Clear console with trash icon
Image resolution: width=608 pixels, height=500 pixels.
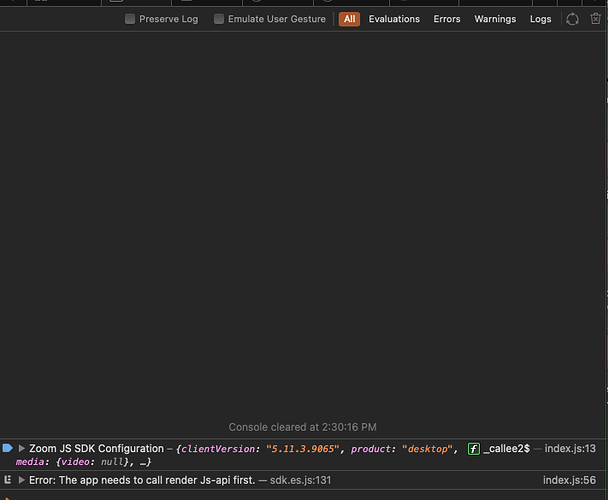click(x=595, y=19)
